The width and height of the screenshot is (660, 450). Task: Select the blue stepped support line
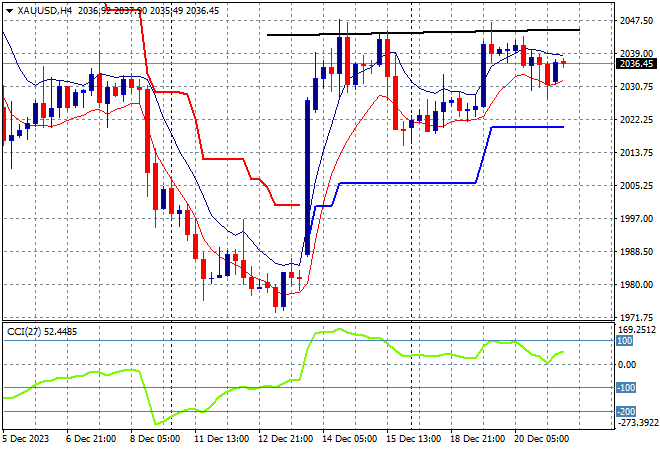pyautogui.click(x=410, y=183)
